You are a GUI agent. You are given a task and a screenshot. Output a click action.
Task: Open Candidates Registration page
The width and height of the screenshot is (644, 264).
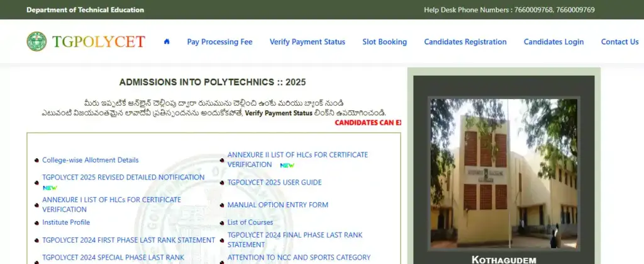click(x=465, y=42)
